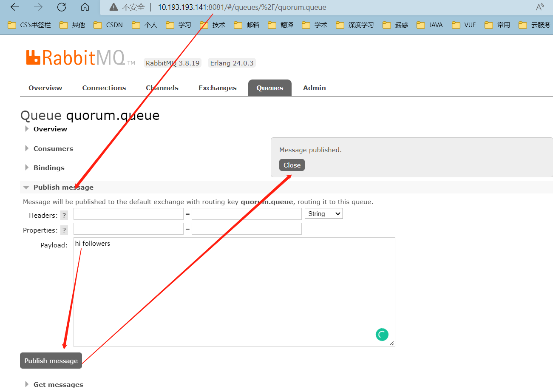Switch to the Channels tab

tap(162, 88)
